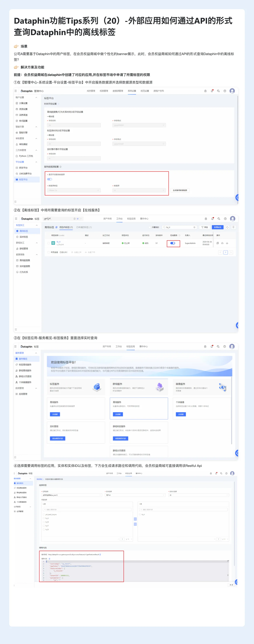Click hamburger menu icon in 管理中心 header
The width and height of the screenshot is (254, 644).
pos(16,91)
